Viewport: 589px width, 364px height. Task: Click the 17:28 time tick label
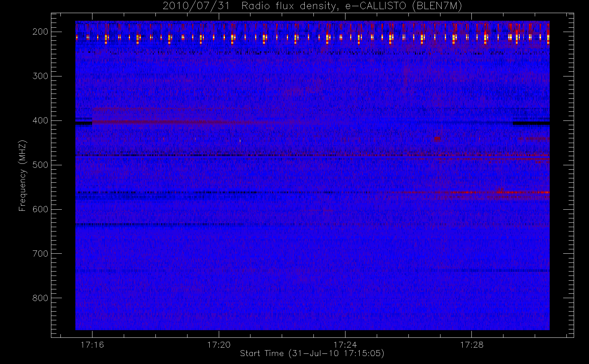472,345
